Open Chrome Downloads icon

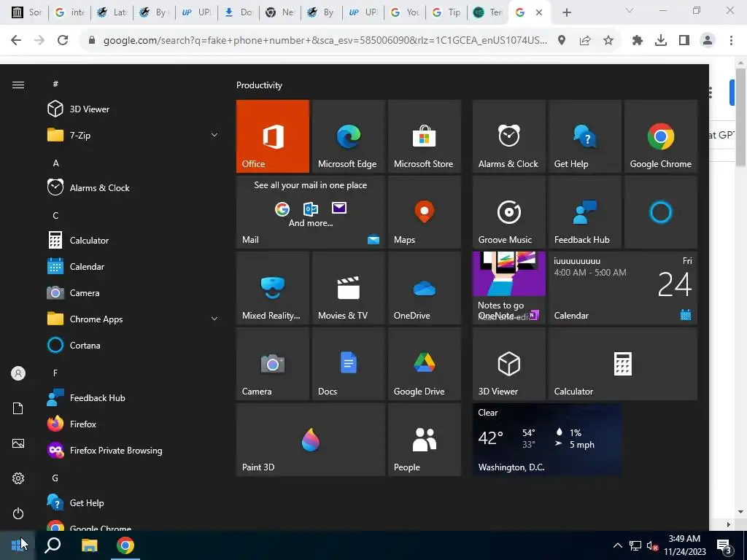tap(661, 41)
